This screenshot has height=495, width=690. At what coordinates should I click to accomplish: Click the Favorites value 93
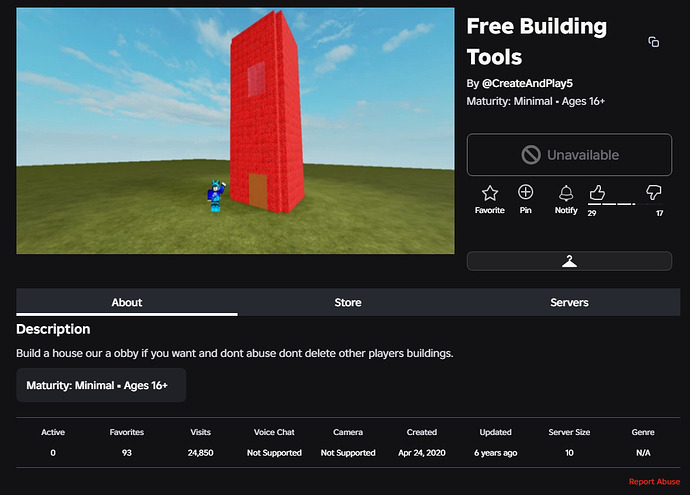pyautogui.click(x=127, y=453)
